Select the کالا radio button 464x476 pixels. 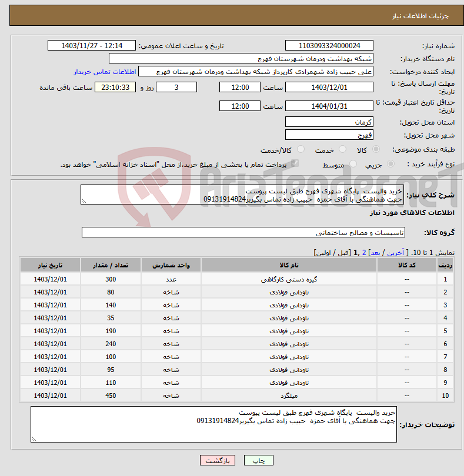click(x=376, y=149)
